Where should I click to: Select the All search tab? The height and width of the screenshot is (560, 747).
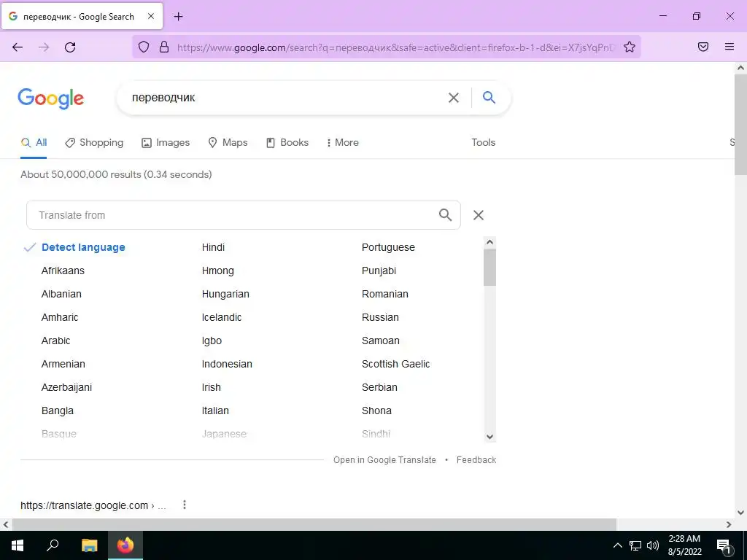point(34,142)
